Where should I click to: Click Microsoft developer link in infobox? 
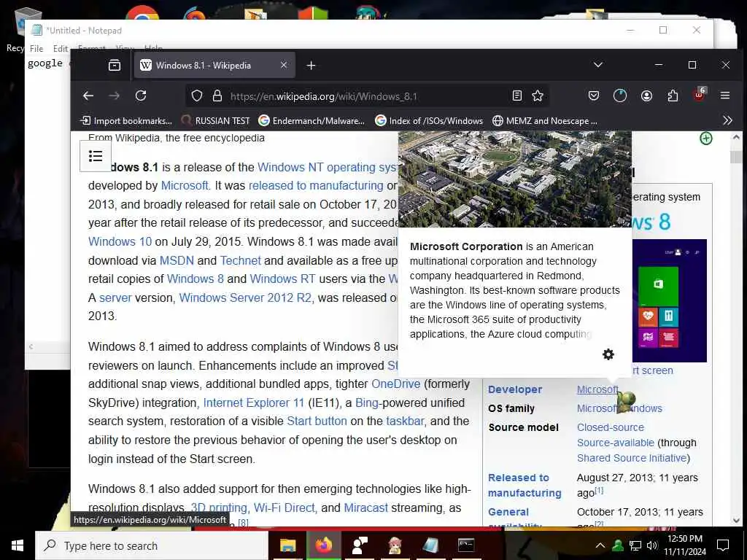point(597,389)
